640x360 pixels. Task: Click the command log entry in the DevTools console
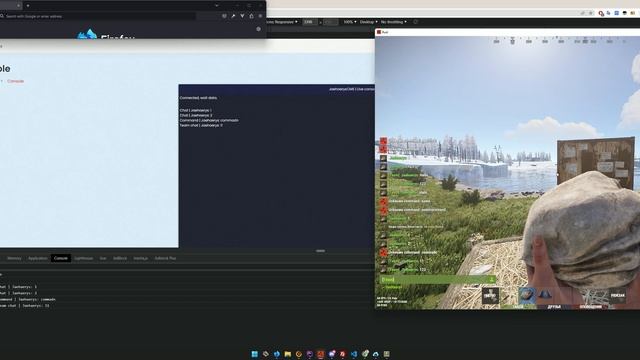point(28,299)
